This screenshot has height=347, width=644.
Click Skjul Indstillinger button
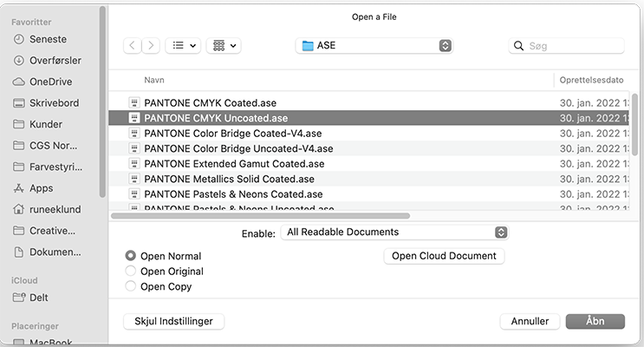(173, 321)
